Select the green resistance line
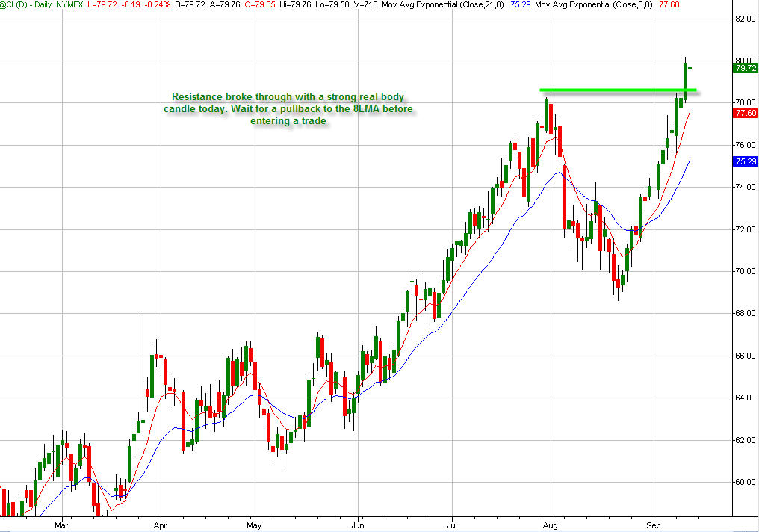Screen dimensions: 759x532 pyautogui.click(x=618, y=90)
